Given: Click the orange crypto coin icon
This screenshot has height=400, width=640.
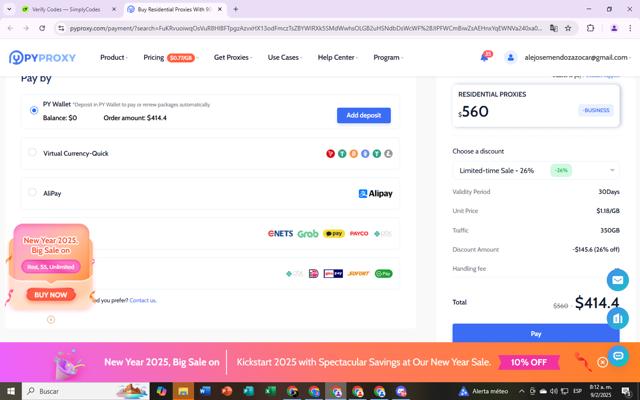Looking at the screenshot, I should click(x=353, y=153).
